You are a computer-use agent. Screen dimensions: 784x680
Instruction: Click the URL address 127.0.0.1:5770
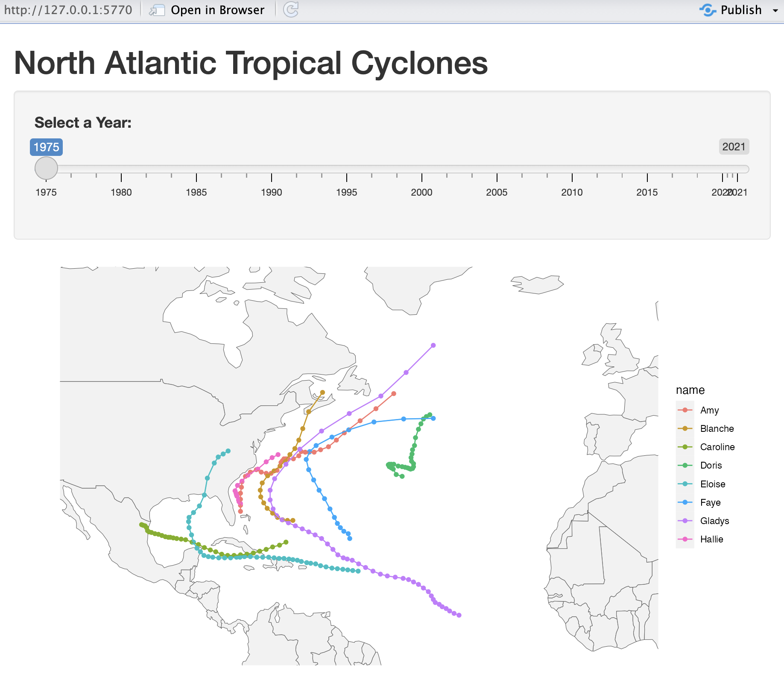[x=68, y=10]
